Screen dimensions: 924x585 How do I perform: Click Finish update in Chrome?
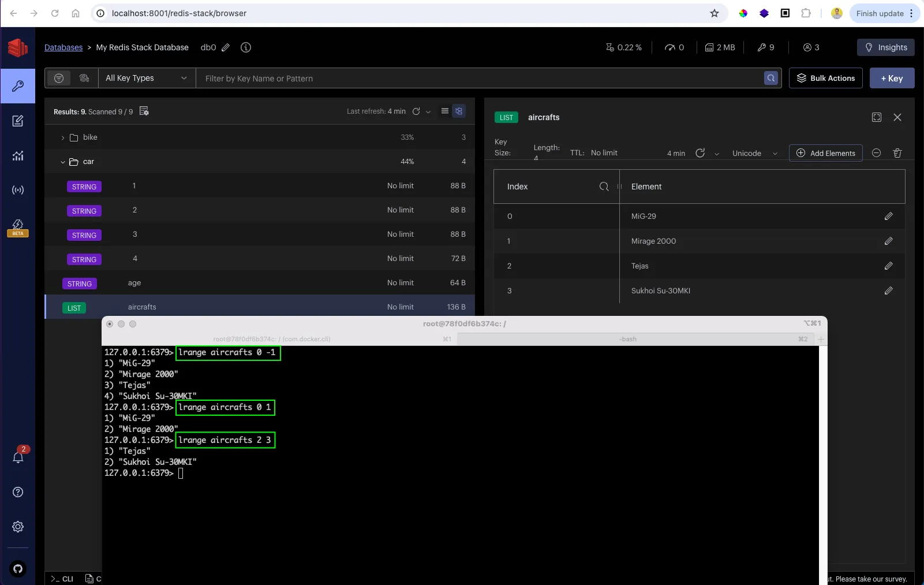click(x=885, y=13)
